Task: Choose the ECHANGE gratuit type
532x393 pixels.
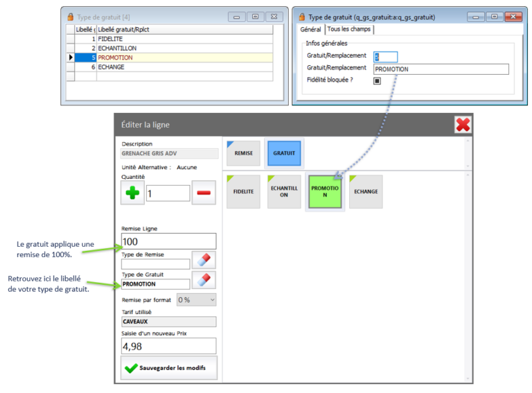Action: (x=366, y=191)
